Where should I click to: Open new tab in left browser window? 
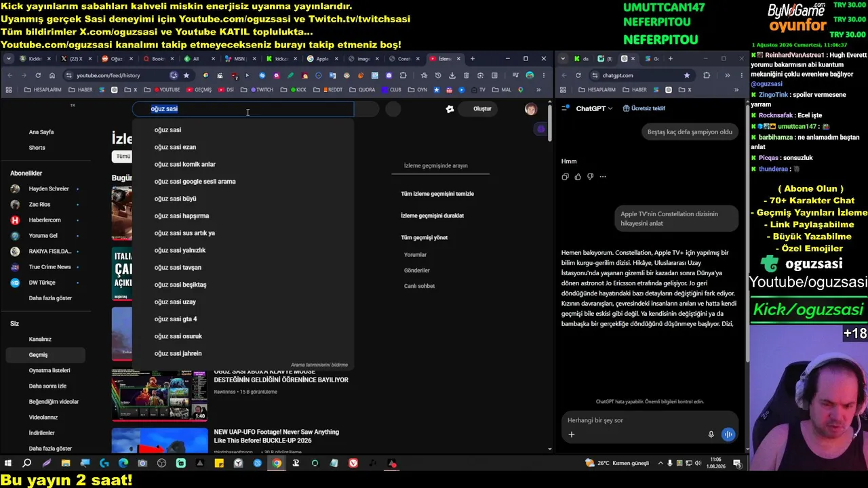[x=473, y=59]
